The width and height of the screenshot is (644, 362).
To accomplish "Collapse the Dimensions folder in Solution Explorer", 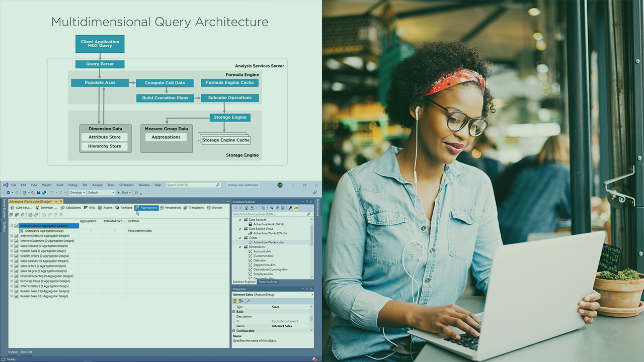I will 240,247.
